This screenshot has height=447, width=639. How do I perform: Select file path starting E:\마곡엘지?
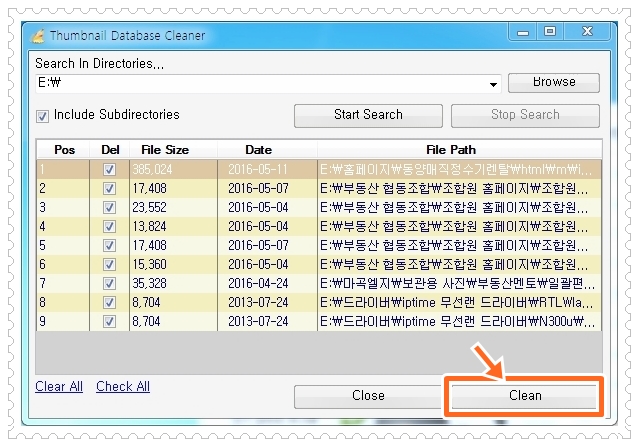(459, 283)
